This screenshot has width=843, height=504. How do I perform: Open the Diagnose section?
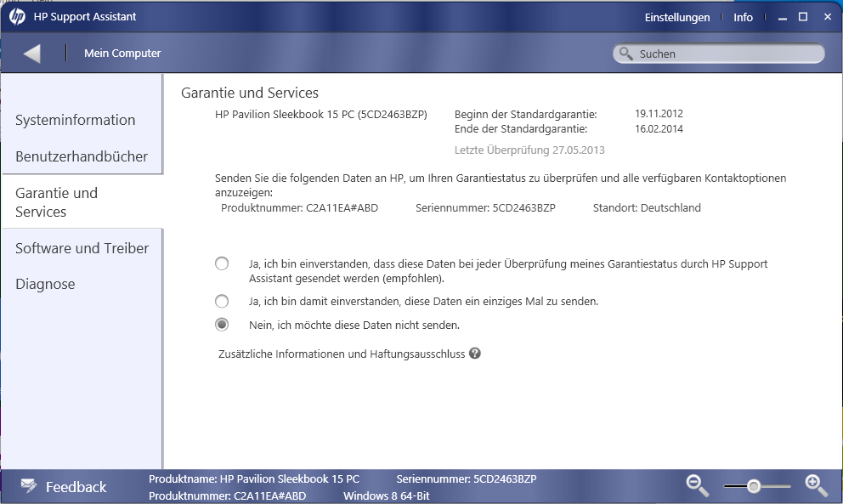point(45,284)
